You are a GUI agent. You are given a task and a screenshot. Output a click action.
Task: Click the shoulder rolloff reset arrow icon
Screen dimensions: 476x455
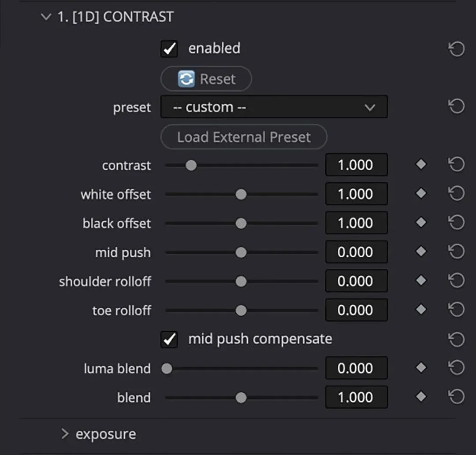[x=456, y=281]
